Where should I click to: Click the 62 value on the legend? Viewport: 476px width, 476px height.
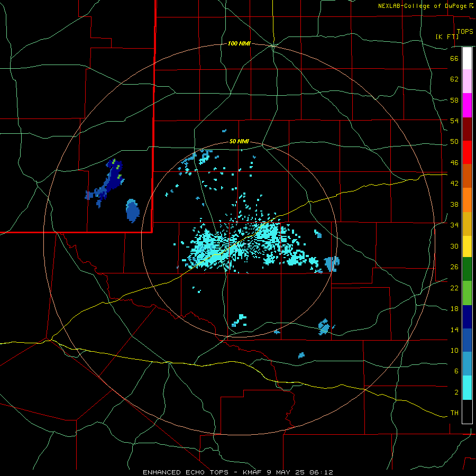[x=454, y=79]
